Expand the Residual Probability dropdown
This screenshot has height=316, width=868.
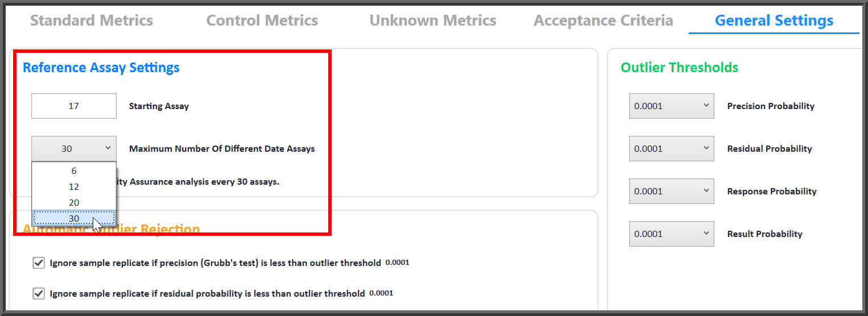pyautogui.click(x=671, y=149)
